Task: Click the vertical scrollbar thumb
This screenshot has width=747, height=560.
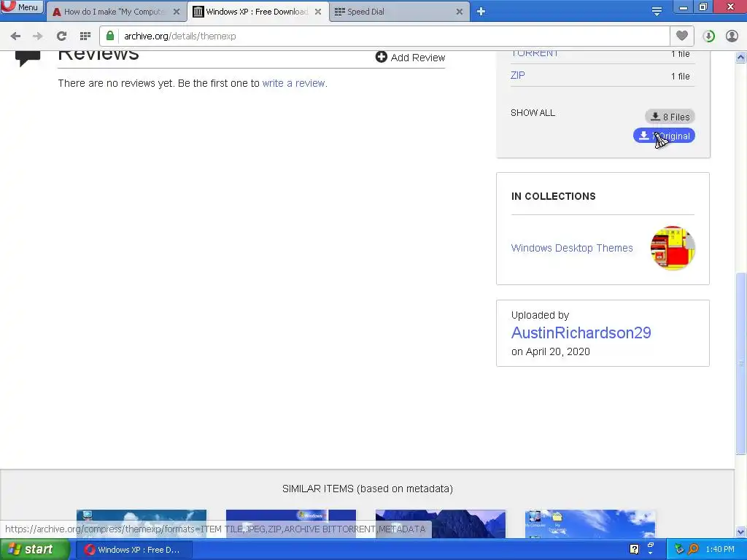Action: pyautogui.click(x=741, y=363)
